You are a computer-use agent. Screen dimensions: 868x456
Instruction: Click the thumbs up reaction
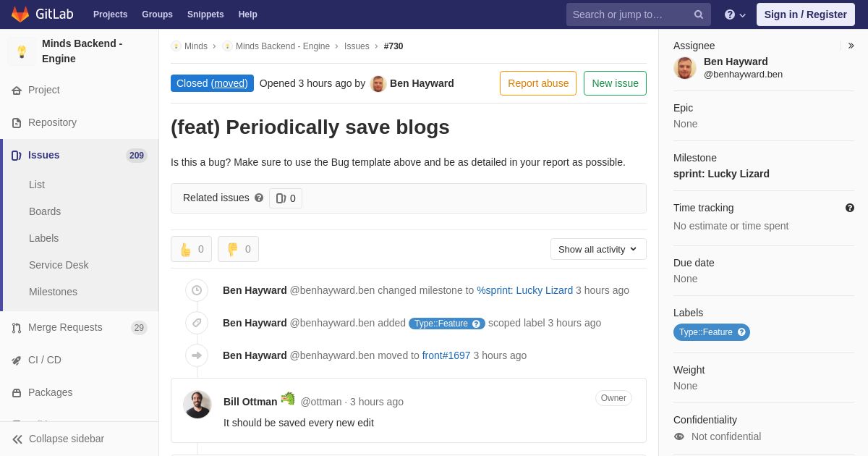191,249
